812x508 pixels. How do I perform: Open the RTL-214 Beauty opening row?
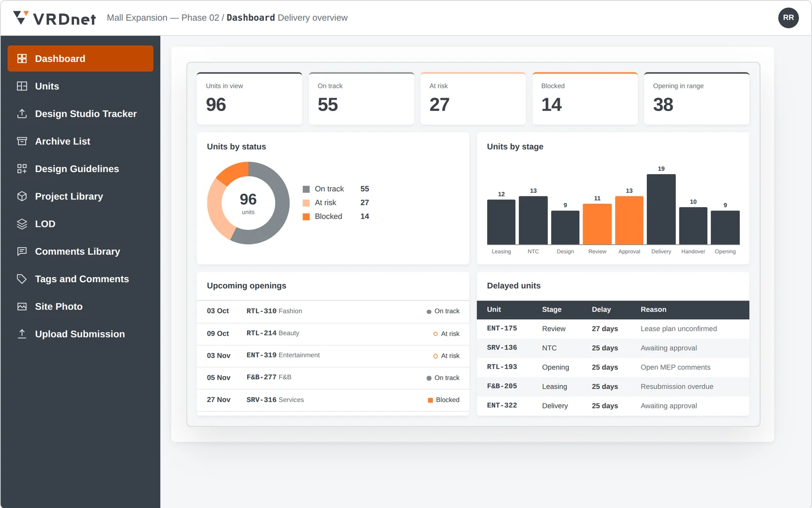pyautogui.click(x=333, y=333)
